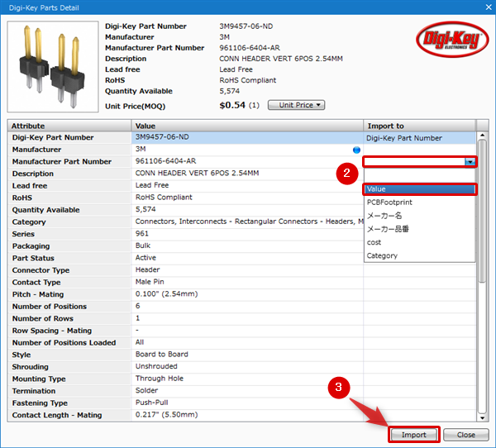Click the Manufacturer Part Number attribute cell

[x=69, y=162]
